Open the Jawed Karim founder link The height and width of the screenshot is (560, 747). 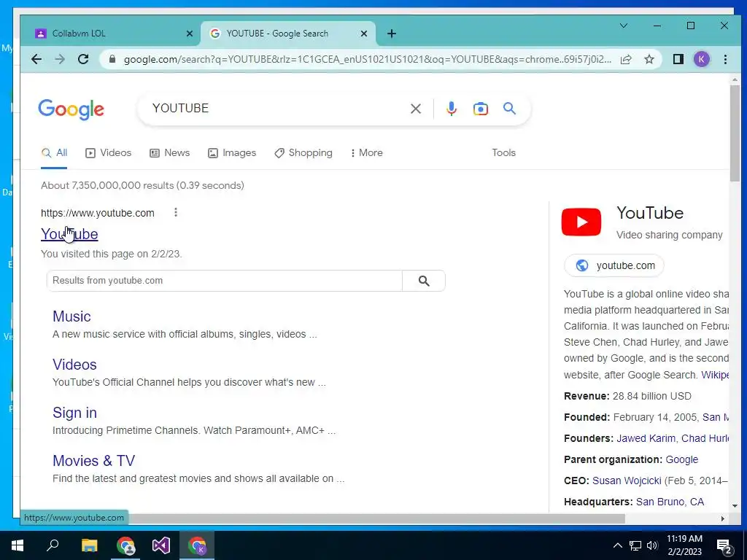tap(646, 438)
